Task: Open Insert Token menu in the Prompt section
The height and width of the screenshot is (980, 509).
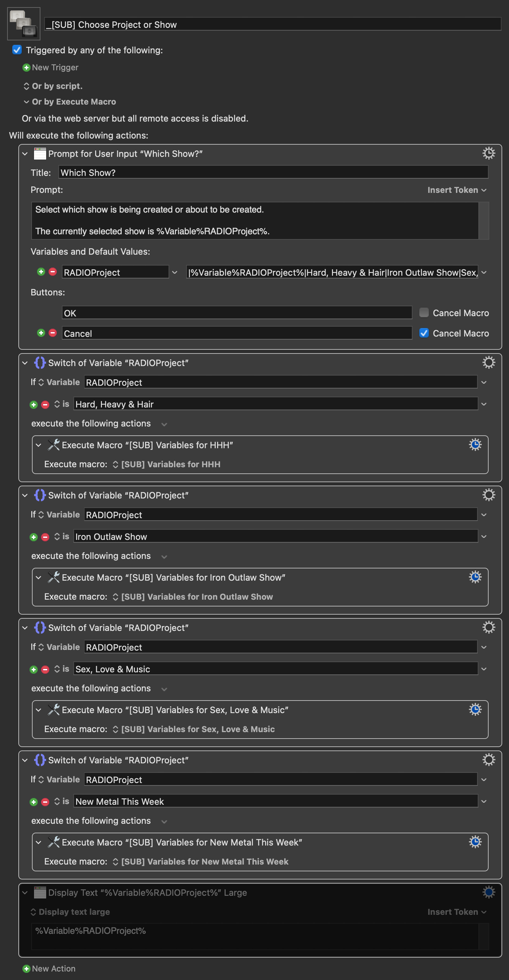Action: pos(456,190)
